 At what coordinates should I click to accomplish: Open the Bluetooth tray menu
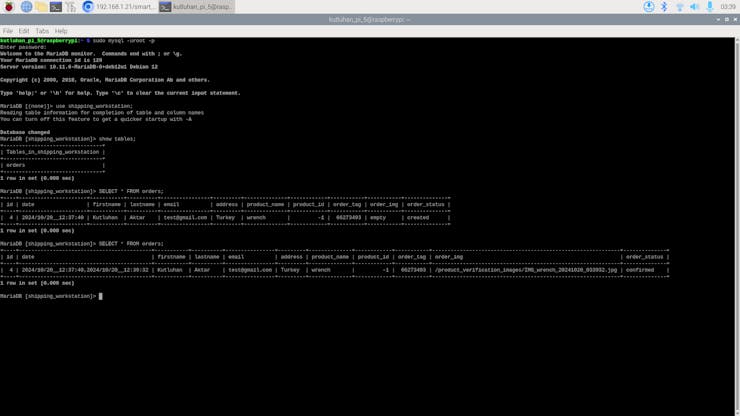664,7
